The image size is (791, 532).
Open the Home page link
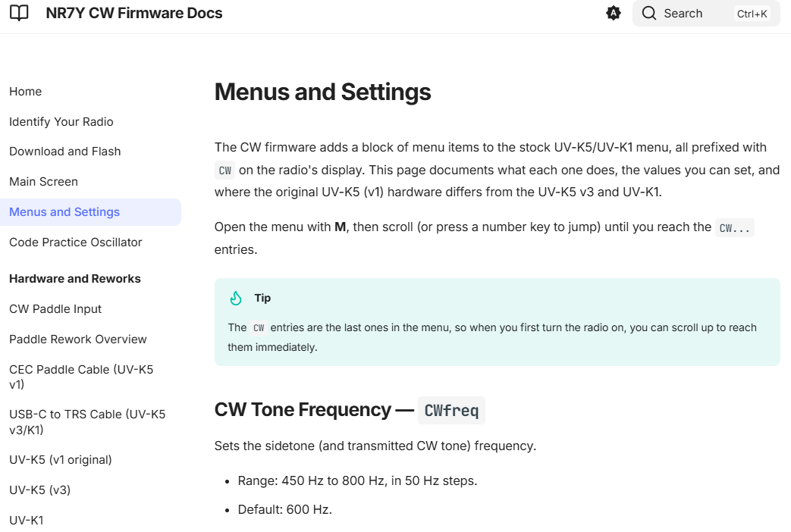point(25,91)
